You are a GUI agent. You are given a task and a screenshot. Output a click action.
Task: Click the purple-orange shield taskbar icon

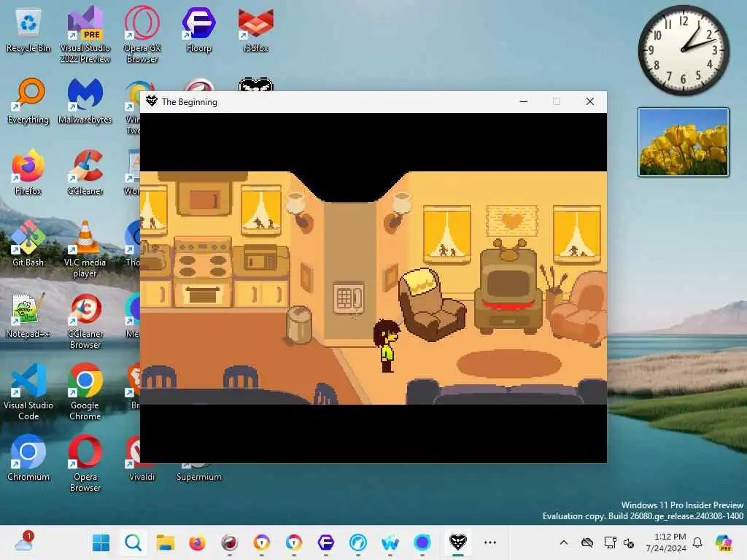[x=262, y=542]
